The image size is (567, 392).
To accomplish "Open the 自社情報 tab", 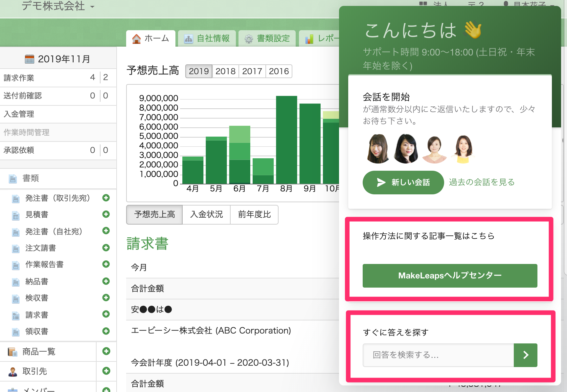I will pos(207,38).
